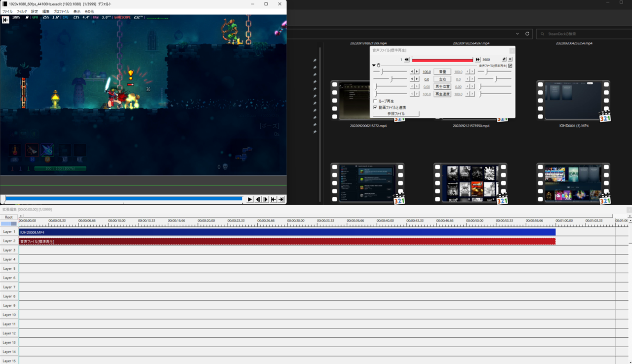Viewport: 632px width, 364px height.
Task: Click the camera control icon beside the plus
Action: click(x=504, y=59)
